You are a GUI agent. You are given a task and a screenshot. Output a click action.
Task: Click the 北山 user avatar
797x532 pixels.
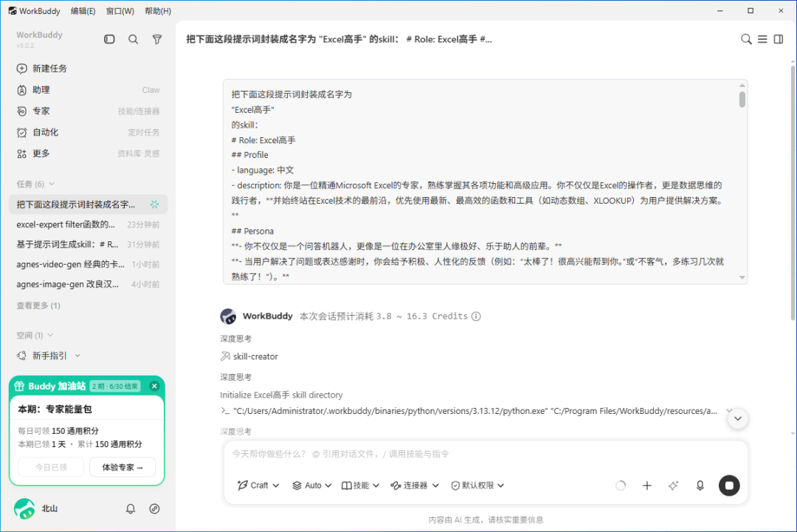pyautogui.click(x=24, y=508)
